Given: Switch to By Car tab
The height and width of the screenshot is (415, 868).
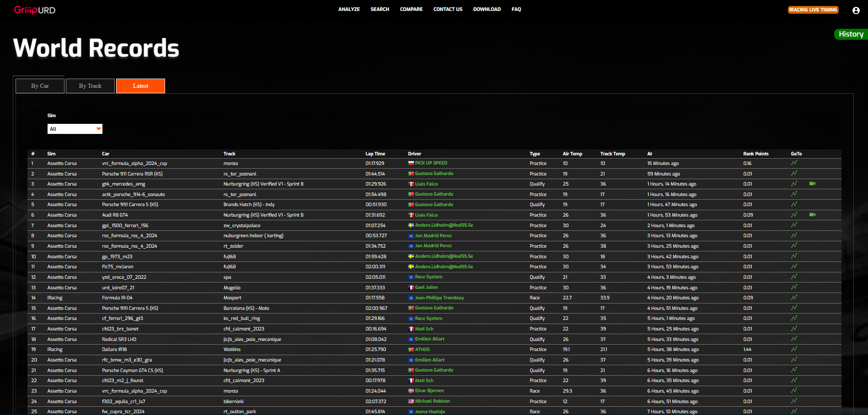Looking at the screenshot, I should (40, 86).
